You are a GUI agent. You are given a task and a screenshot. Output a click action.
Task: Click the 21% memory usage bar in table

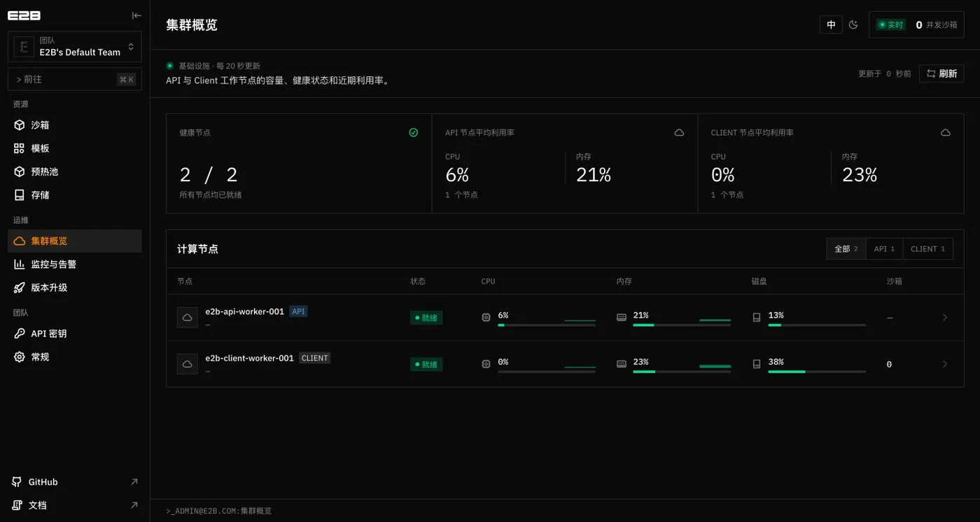682,325
